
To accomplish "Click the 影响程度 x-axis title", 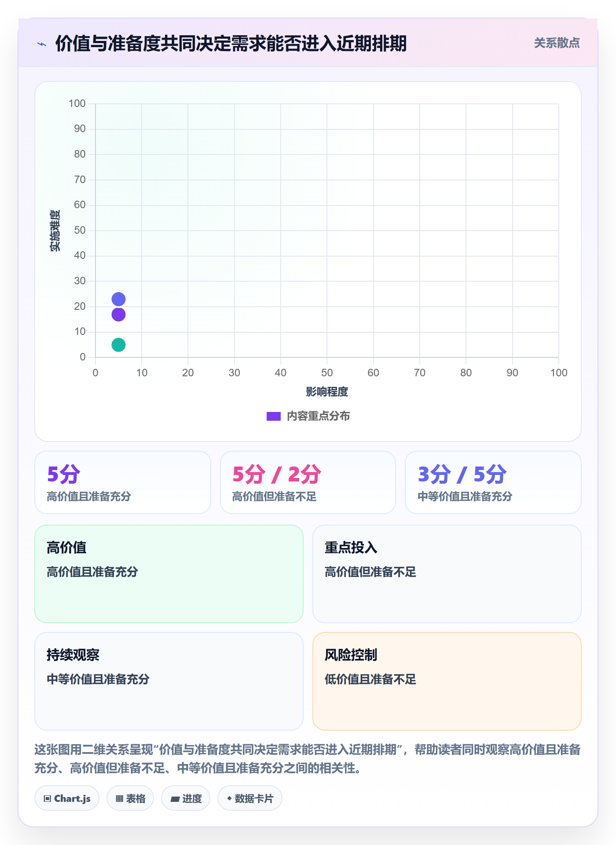I will (327, 392).
